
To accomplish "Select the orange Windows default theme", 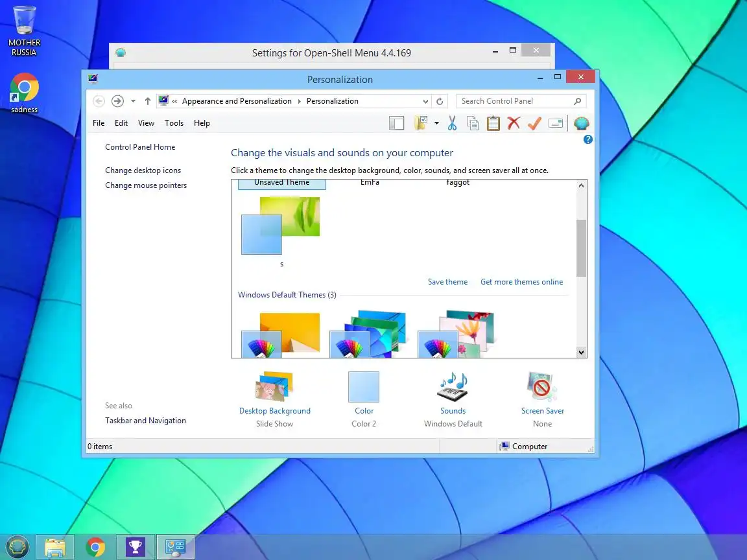I will [281, 334].
